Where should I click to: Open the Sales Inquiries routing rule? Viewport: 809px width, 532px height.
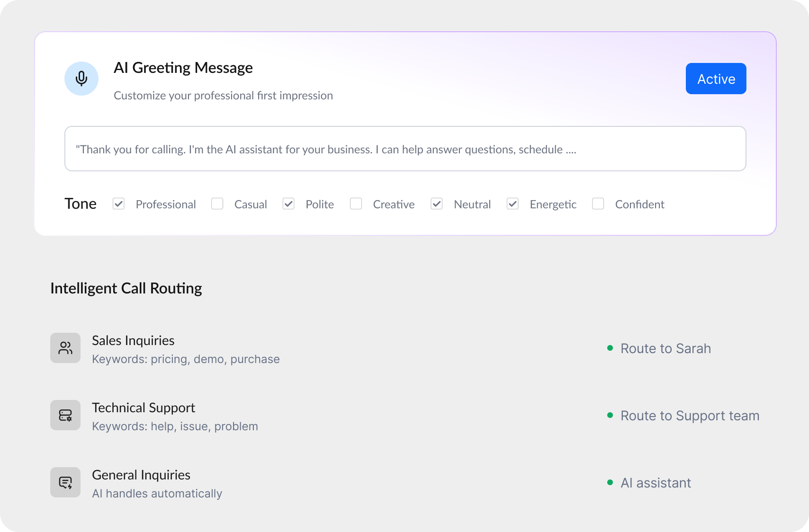pyautogui.click(x=133, y=341)
